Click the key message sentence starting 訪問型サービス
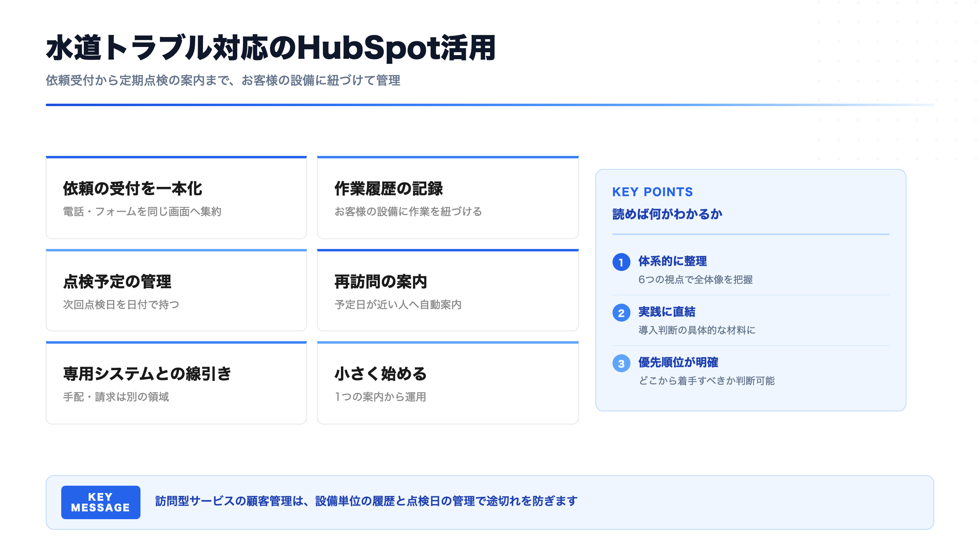The width and height of the screenshot is (980, 551). coord(366,501)
